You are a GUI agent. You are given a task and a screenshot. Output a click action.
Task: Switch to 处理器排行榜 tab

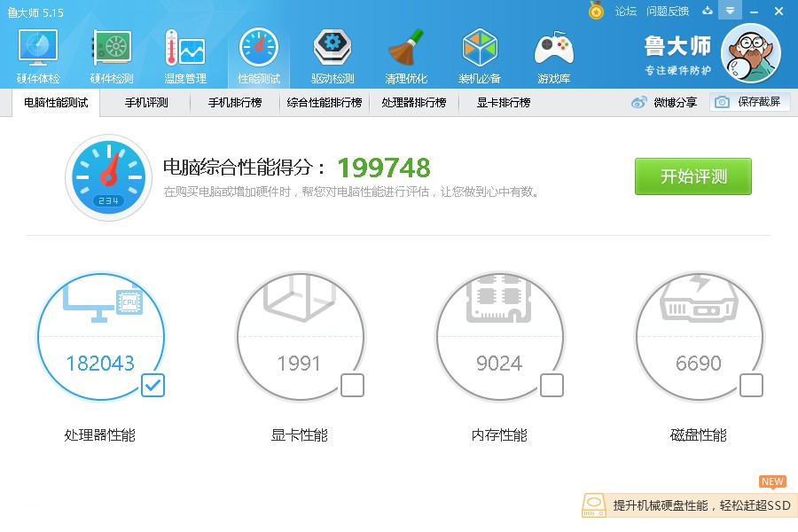[x=414, y=103]
